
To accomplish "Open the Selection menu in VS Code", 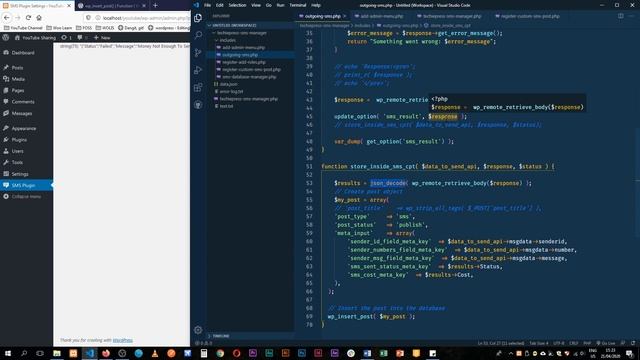I will [237, 5].
